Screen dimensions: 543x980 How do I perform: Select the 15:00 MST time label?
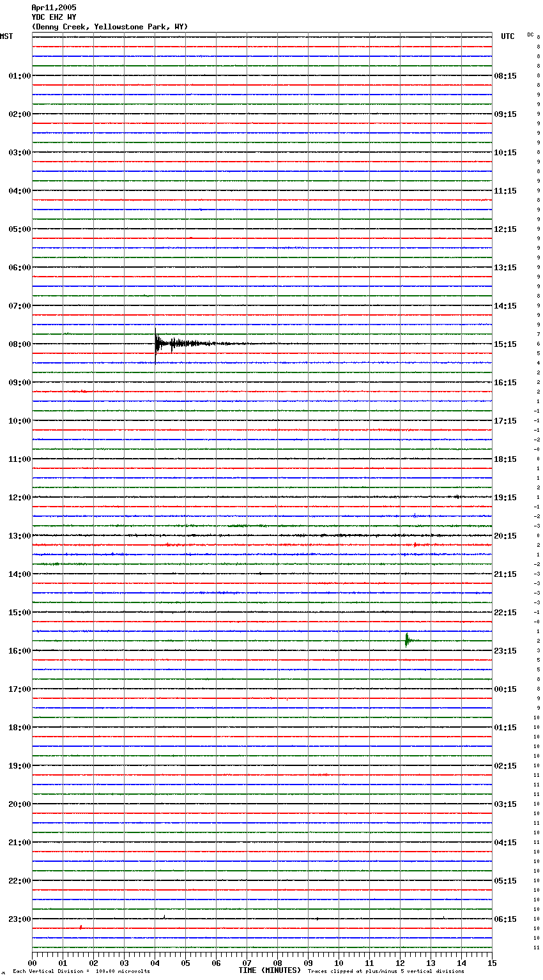(x=19, y=613)
